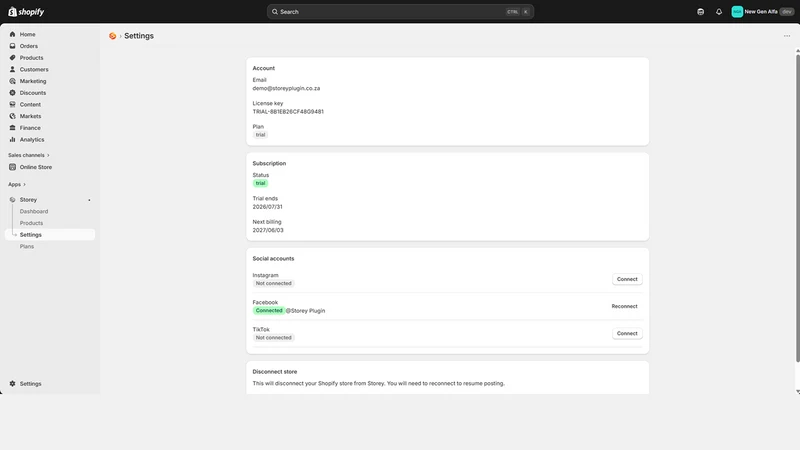Open Online Store via its storefront icon
This screenshot has width=800, height=450.
pyautogui.click(x=12, y=167)
